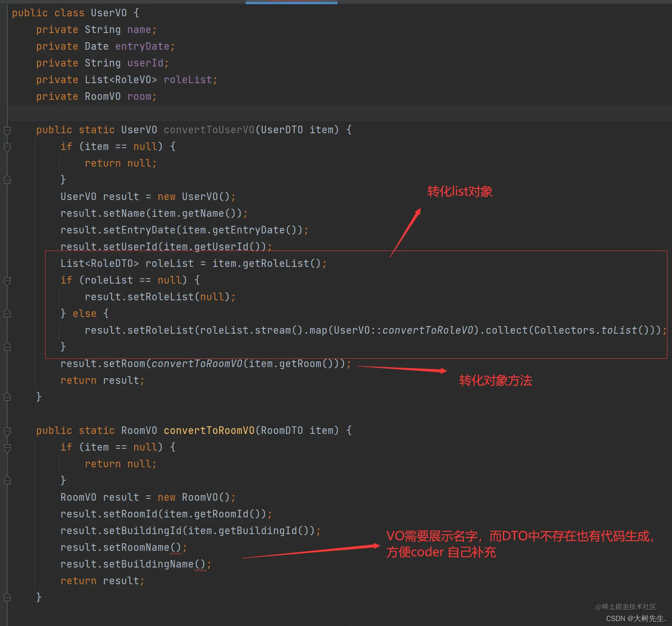The image size is (672, 626).
Task: Click the 'room' field in 'private RoomVO room;'
Action: coord(139,96)
